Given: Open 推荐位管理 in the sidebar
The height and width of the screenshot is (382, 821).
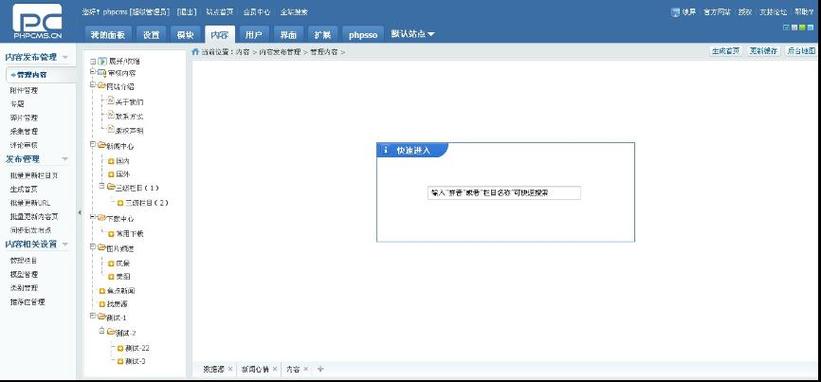Looking at the screenshot, I should coord(27,302).
